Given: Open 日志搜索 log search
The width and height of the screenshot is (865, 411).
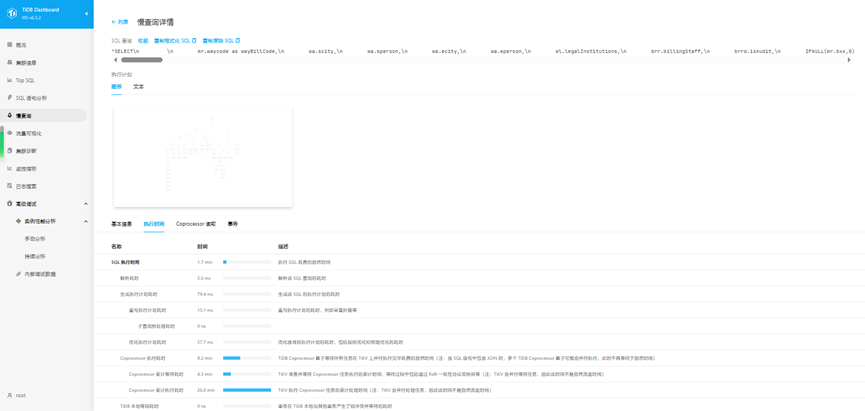Looking at the screenshot, I should [x=26, y=186].
